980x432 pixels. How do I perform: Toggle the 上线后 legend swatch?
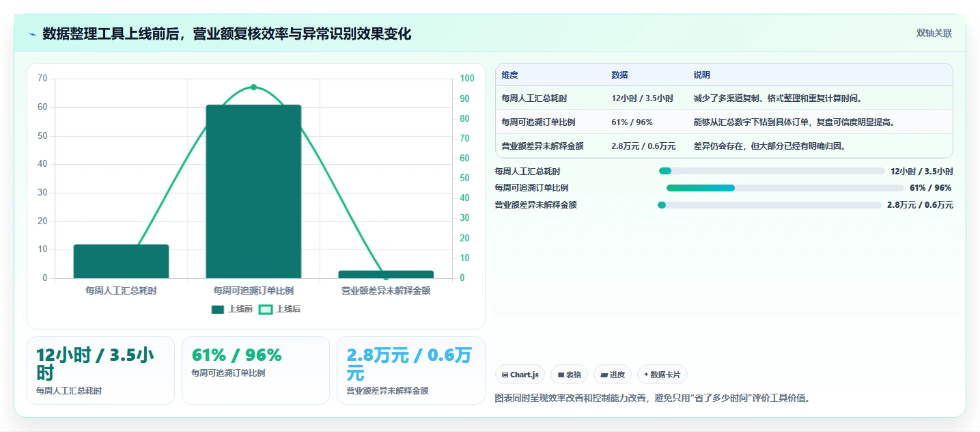[x=266, y=309]
